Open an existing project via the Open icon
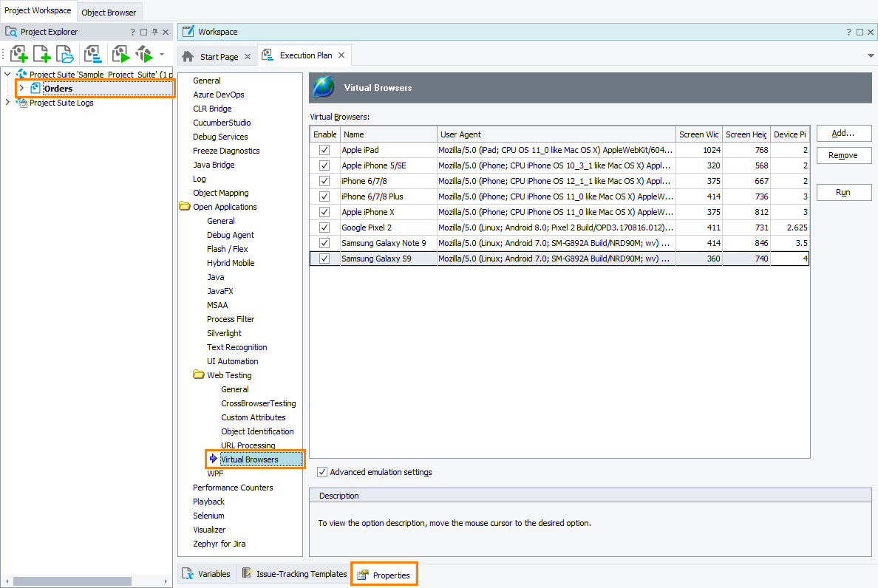 point(64,54)
